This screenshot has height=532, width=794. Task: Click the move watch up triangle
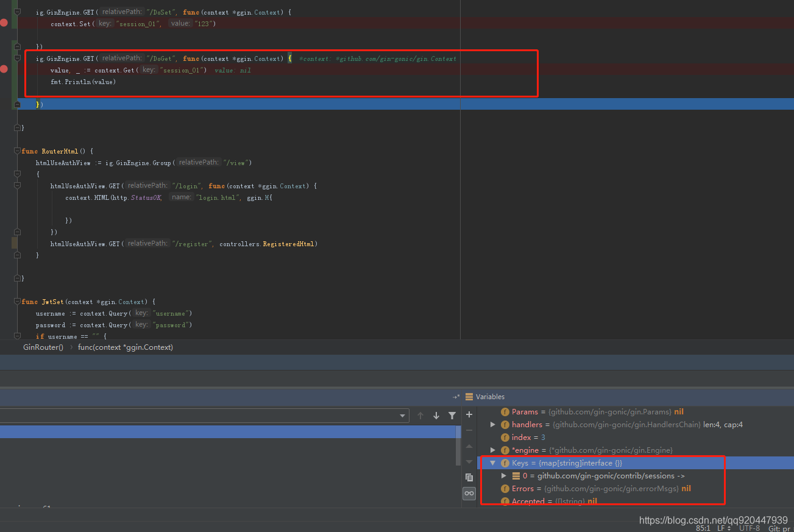469,446
